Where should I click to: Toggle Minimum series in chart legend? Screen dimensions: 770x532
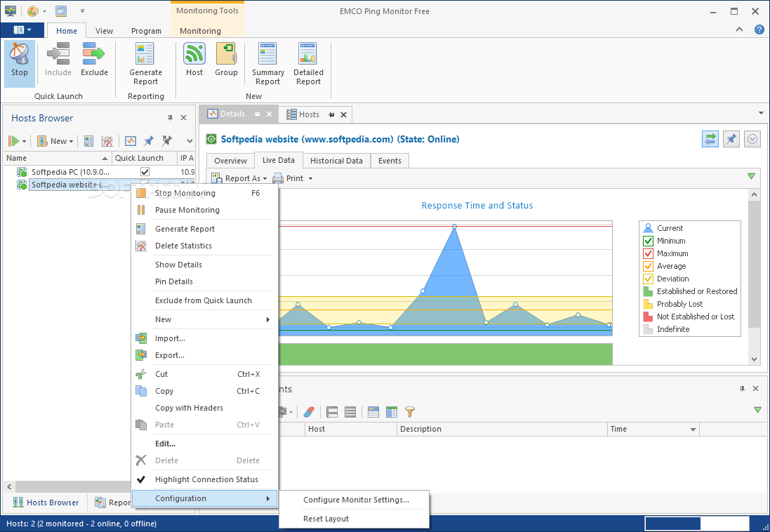coord(648,241)
